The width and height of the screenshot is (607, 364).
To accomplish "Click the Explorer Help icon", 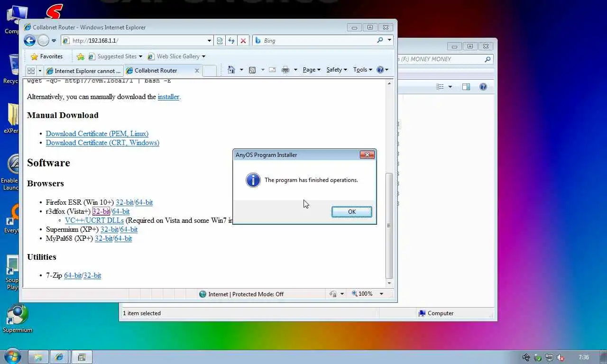I will (x=483, y=87).
